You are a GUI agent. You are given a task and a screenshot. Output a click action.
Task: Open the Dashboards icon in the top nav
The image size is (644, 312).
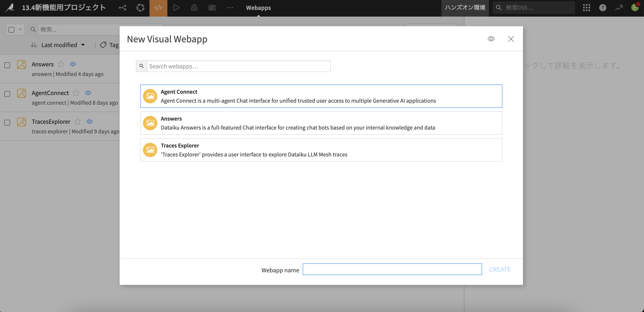212,8
